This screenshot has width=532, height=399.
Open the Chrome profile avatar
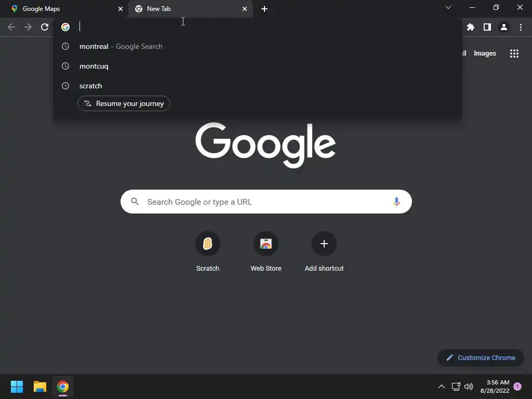tap(504, 27)
